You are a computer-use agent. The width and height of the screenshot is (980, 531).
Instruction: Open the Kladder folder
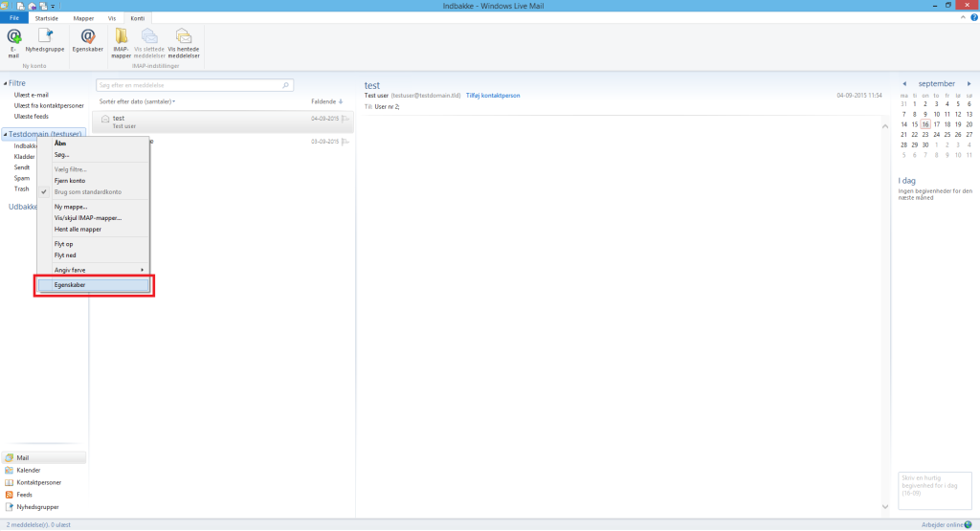[x=24, y=157]
